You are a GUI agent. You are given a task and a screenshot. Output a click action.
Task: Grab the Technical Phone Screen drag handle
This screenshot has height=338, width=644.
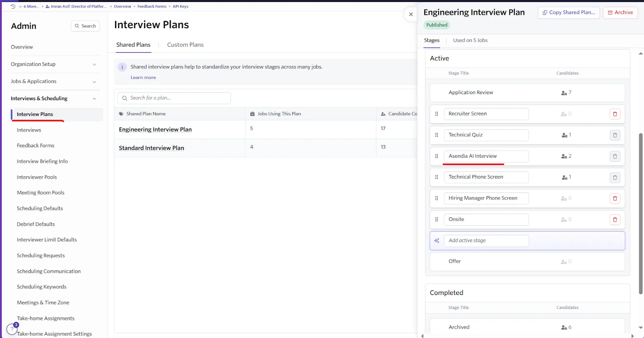[x=437, y=177]
